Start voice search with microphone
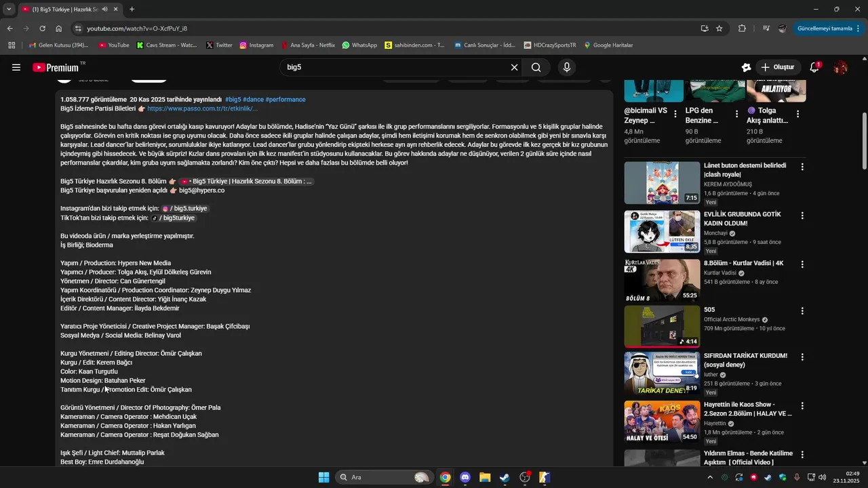868x488 pixels. pos(567,67)
